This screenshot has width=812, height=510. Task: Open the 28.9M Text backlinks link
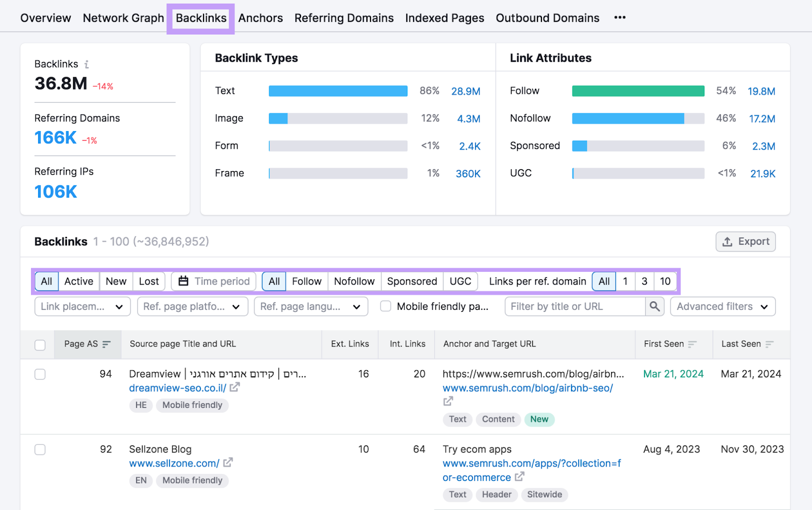point(465,91)
